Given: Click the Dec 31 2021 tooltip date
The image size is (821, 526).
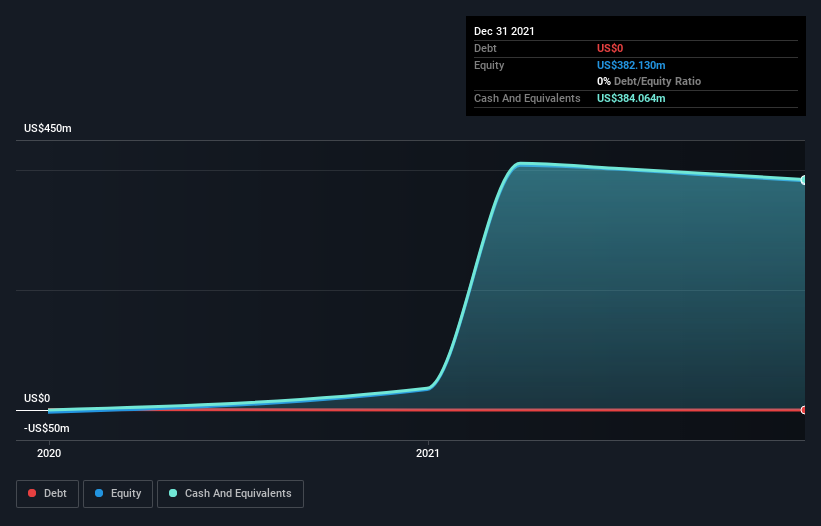Looking at the screenshot, I should point(504,31).
